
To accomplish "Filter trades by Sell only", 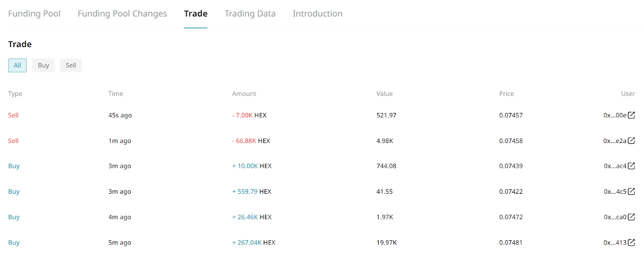I will tap(71, 65).
